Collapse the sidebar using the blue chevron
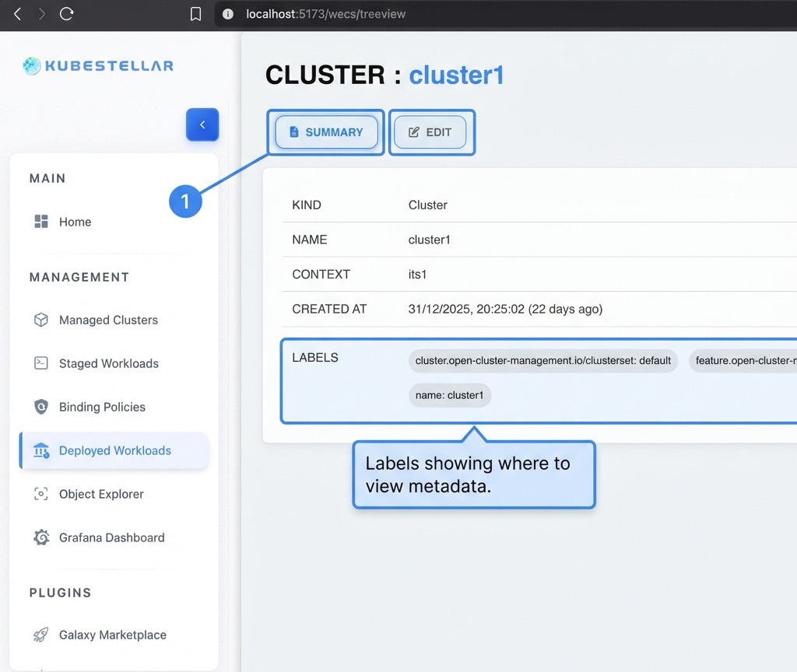The image size is (797, 672). (202, 124)
